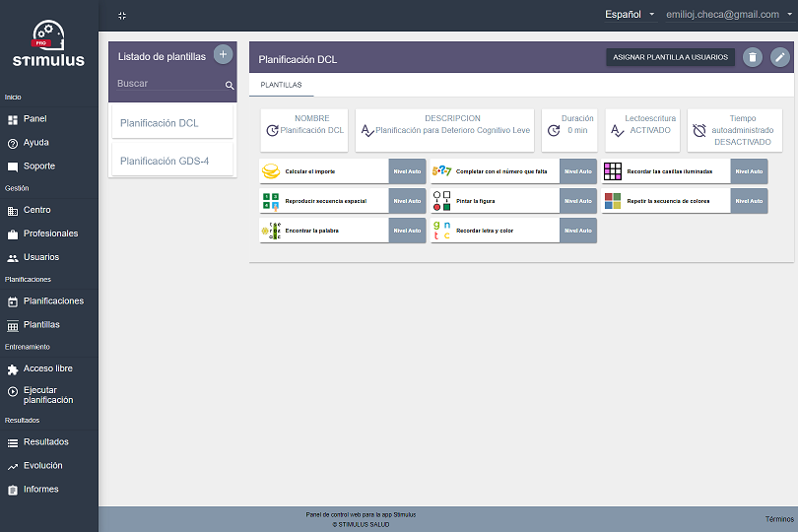This screenshot has width=798, height=532.
Task: Delete template using the trash icon
Action: 753,58
